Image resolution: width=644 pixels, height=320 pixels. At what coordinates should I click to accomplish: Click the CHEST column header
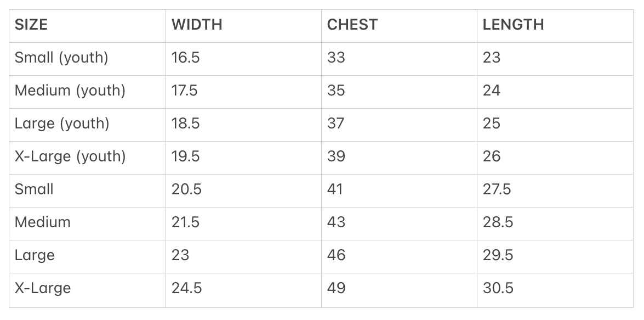(352, 25)
